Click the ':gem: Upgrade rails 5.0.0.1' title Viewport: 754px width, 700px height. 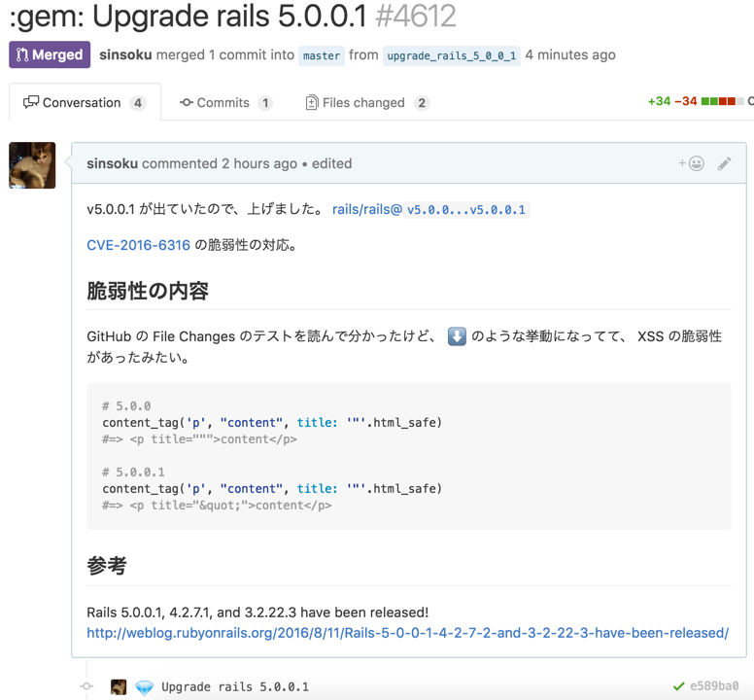pyautogui.click(x=188, y=16)
